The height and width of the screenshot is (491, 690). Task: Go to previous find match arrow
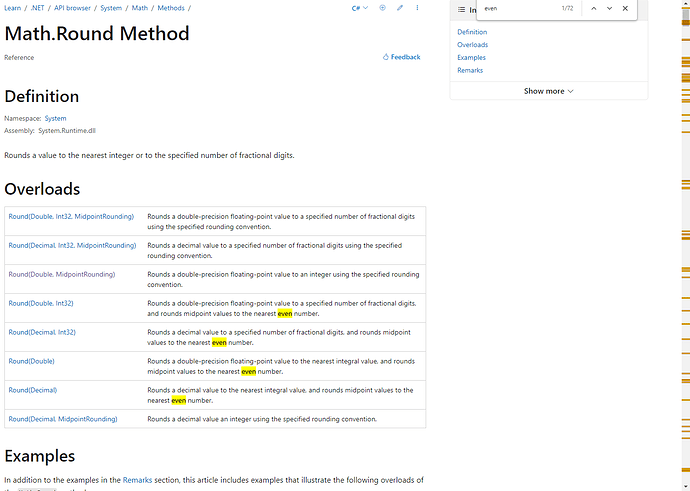(594, 8)
